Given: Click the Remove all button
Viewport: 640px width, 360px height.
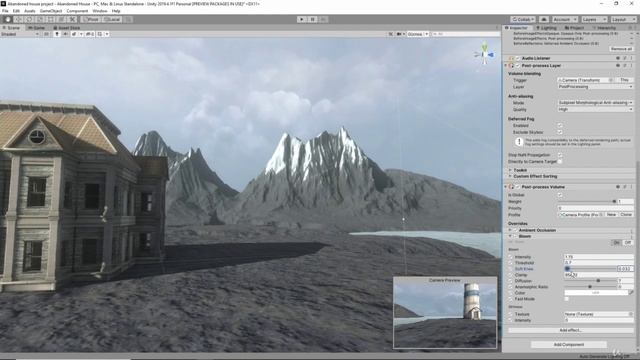Looking at the screenshot, I should [621, 49].
